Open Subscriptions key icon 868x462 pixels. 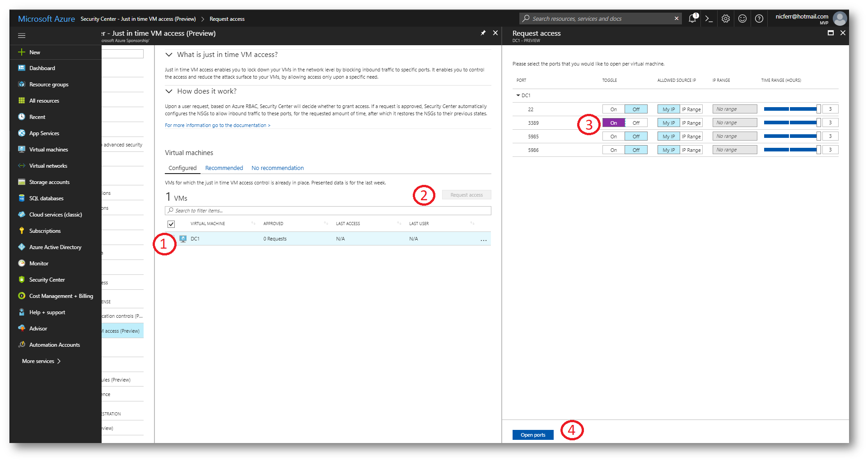[21, 231]
